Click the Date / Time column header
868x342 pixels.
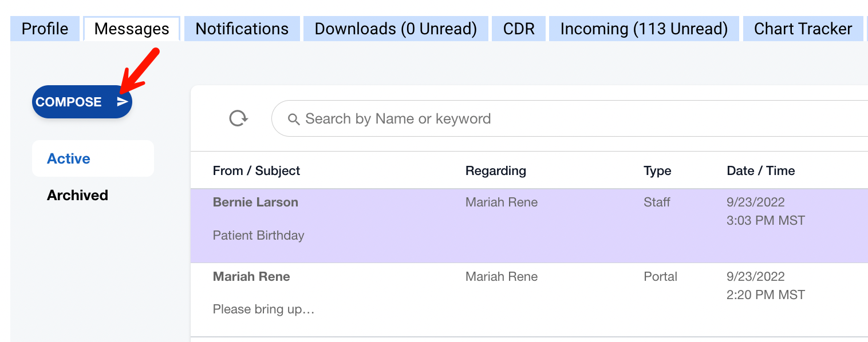(x=760, y=170)
